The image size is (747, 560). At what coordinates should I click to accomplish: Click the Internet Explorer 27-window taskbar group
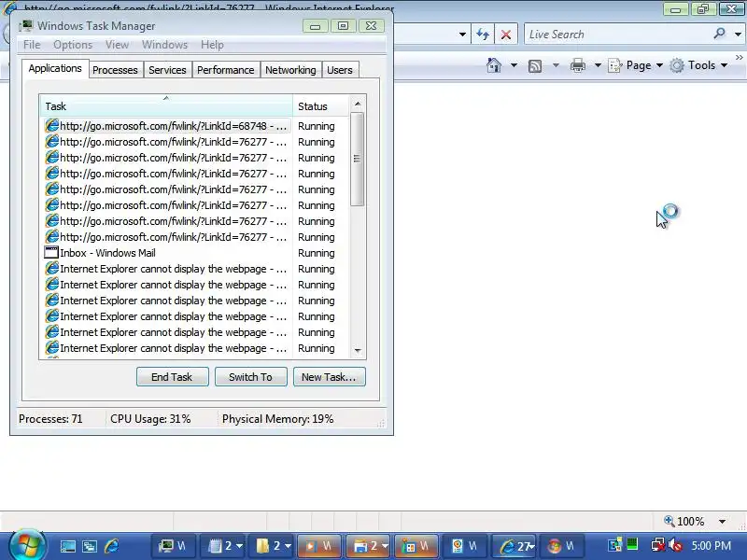click(x=514, y=546)
